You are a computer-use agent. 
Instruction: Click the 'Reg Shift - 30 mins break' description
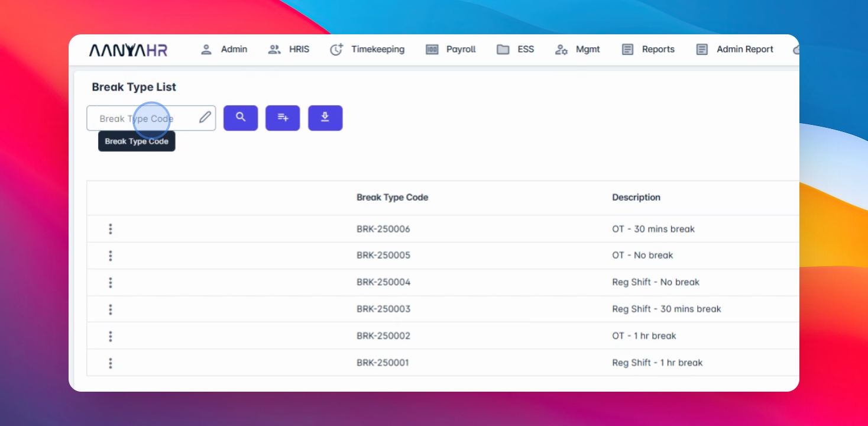(x=666, y=309)
